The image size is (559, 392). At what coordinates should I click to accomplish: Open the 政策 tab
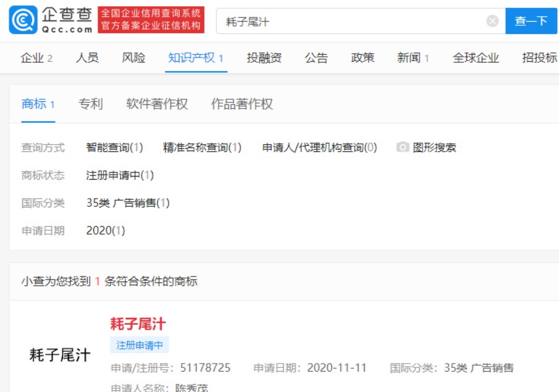coord(363,58)
